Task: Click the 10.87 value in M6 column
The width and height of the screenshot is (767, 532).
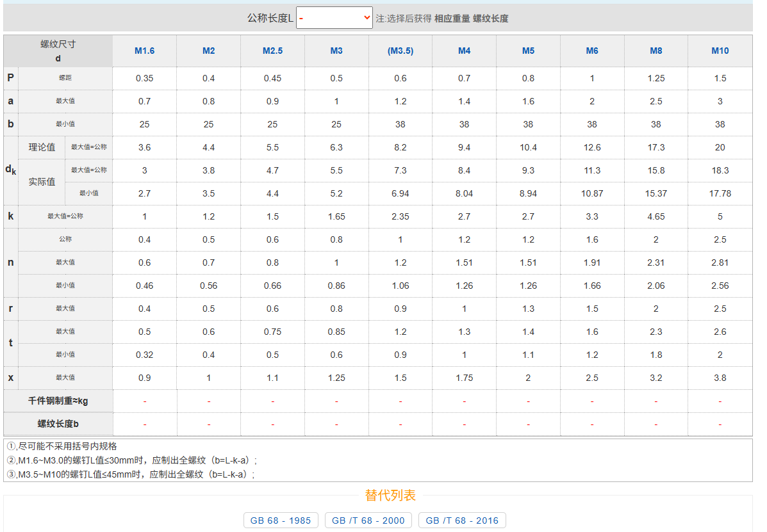Action: (x=592, y=193)
